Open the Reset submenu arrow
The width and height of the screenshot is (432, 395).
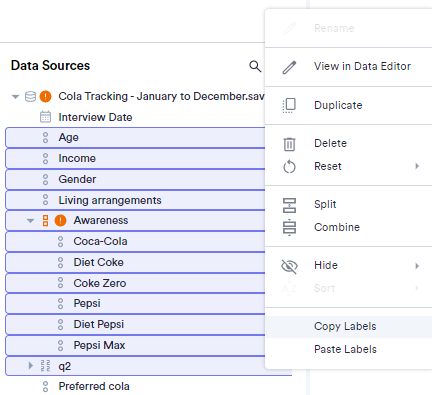pyautogui.click(x=417, y=166)
